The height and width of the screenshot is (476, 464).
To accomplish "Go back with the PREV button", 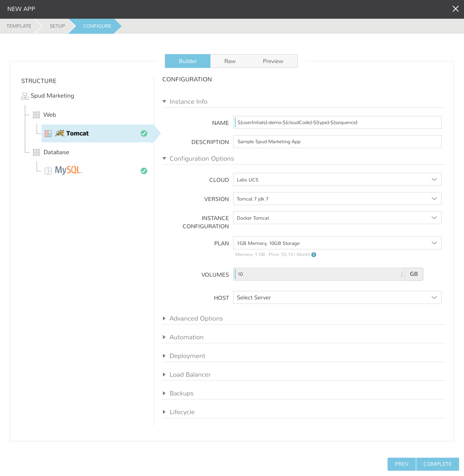I will click(401, 464).
